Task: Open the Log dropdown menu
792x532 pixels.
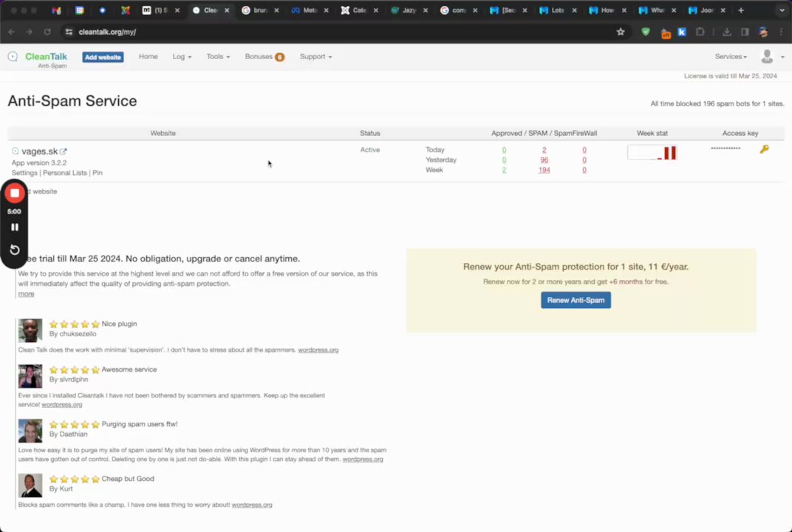Action: (x=182, y=57)
